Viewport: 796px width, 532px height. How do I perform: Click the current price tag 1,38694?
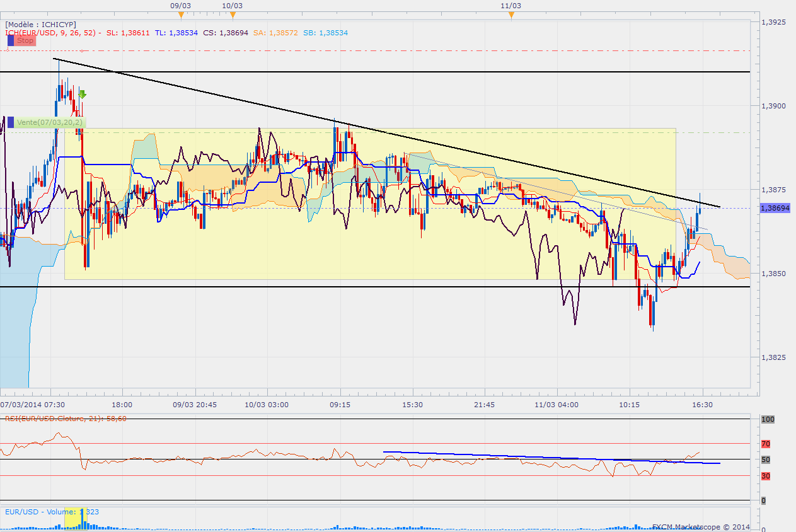tap(775, 207)
